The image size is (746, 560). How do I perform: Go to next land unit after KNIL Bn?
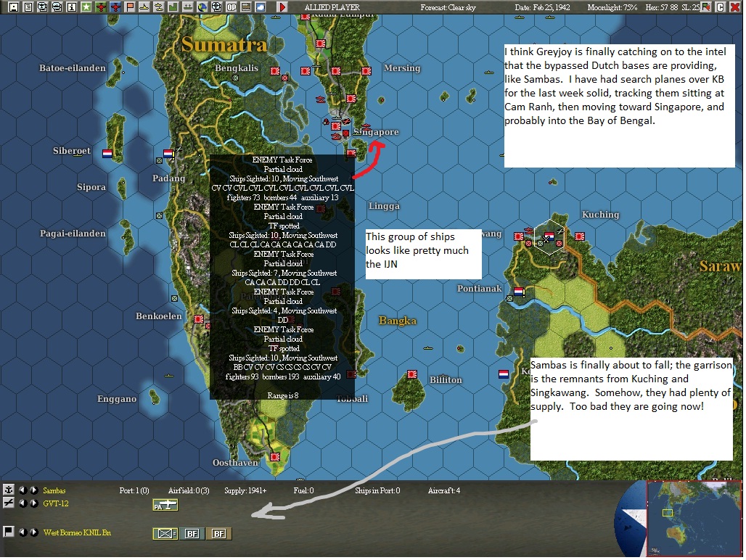pos(34,532)
